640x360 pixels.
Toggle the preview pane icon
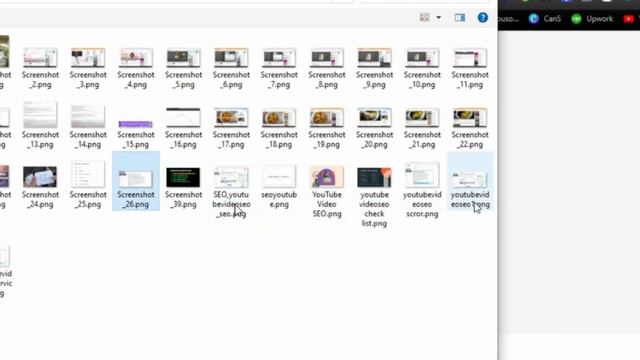click(460, 18)
